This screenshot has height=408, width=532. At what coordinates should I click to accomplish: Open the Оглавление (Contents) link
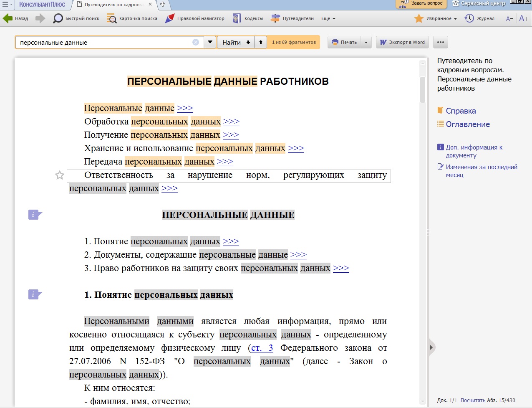[467, 124]
